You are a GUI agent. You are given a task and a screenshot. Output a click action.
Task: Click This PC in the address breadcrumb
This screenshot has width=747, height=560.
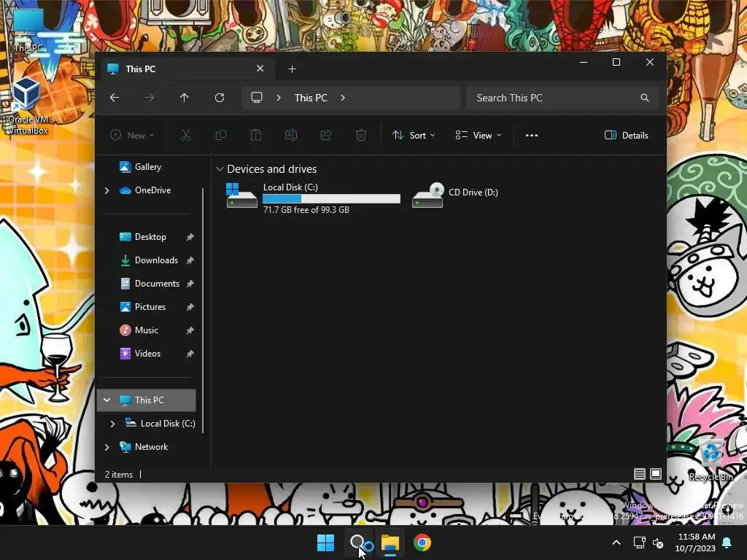pos(311,98)
